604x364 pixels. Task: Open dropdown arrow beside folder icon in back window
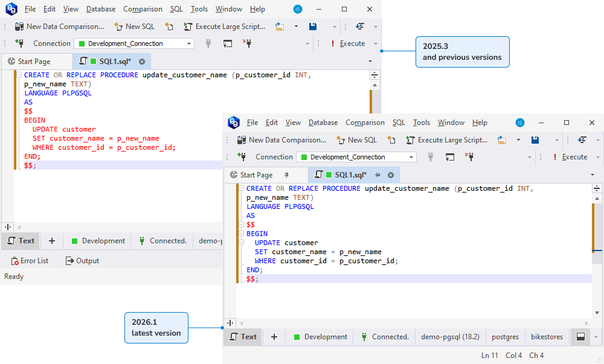point(296,27)
